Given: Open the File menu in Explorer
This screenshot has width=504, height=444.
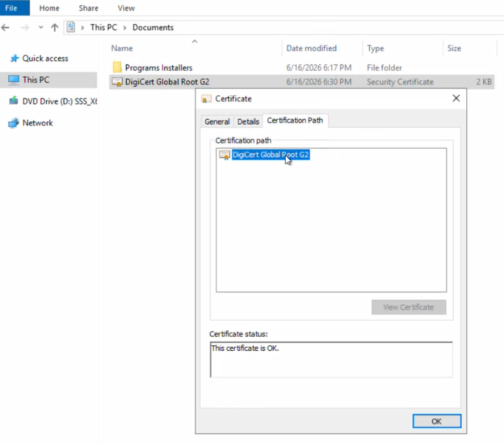Looking at the screenshot, I should [x=15, y=8].
